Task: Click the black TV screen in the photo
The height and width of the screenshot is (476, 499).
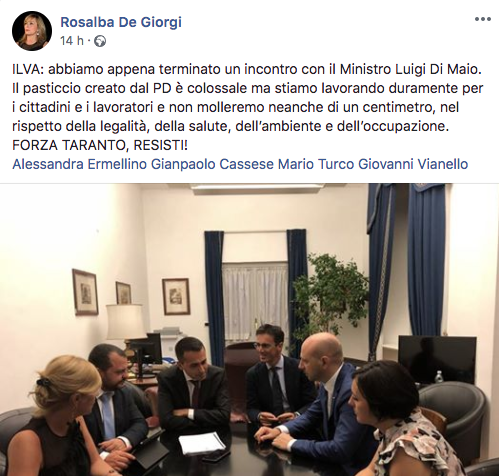Action: coord(437,359)
